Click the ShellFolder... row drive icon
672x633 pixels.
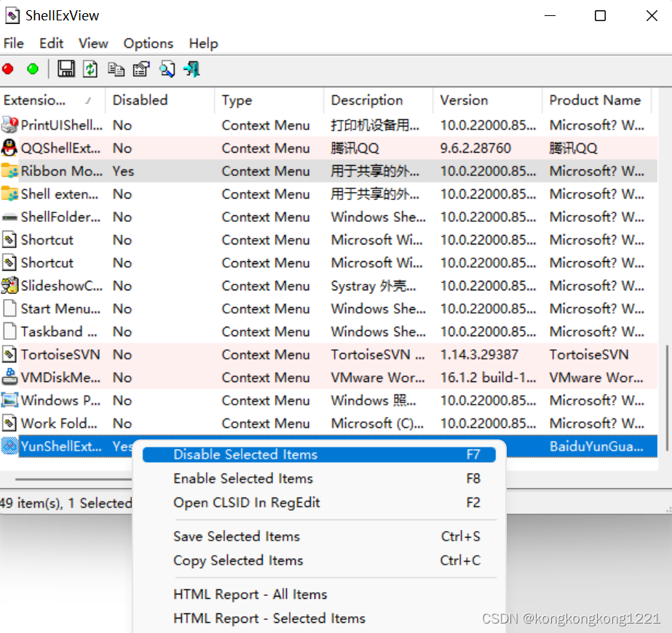9,218
